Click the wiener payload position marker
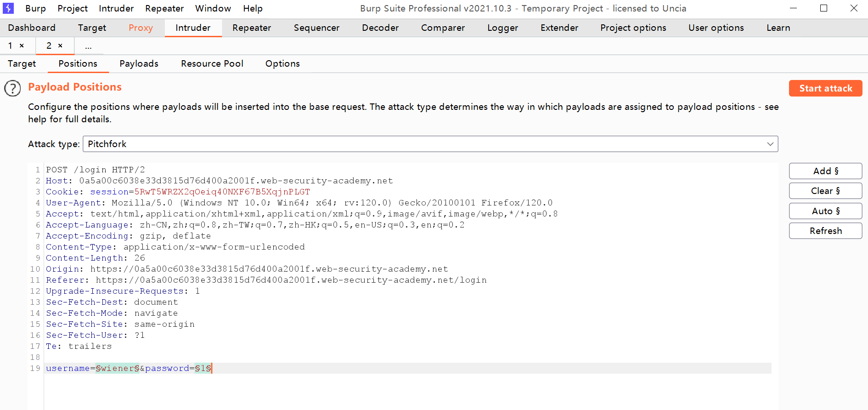868x410 pixels. click(118, 368)
